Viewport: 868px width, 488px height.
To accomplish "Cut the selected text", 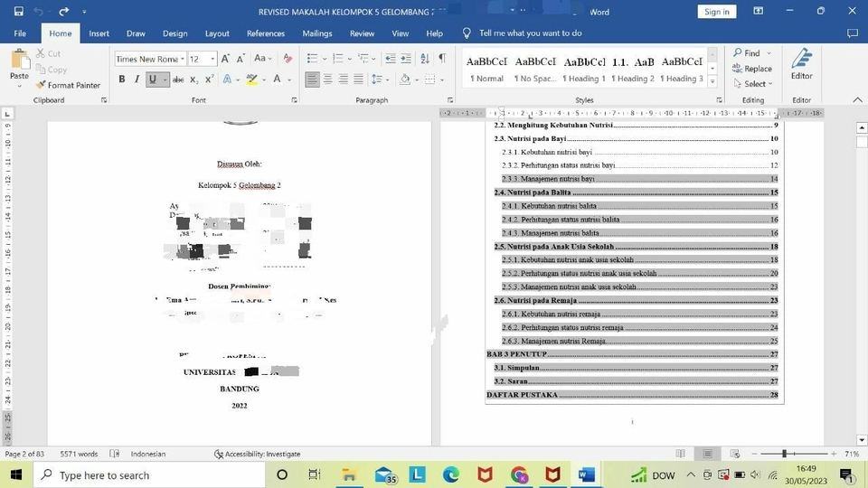I will 48,53.
